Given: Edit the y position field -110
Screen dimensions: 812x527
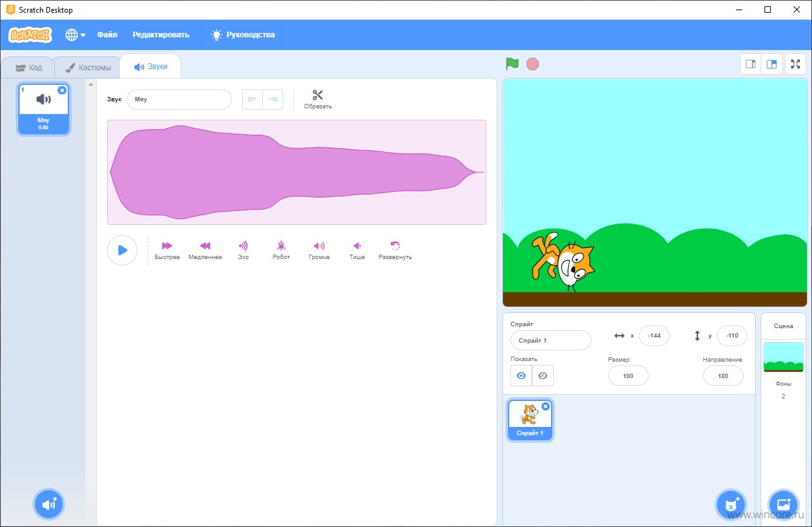Looking at the screenshot, I should pyautogui.click(x=732, y=336).
